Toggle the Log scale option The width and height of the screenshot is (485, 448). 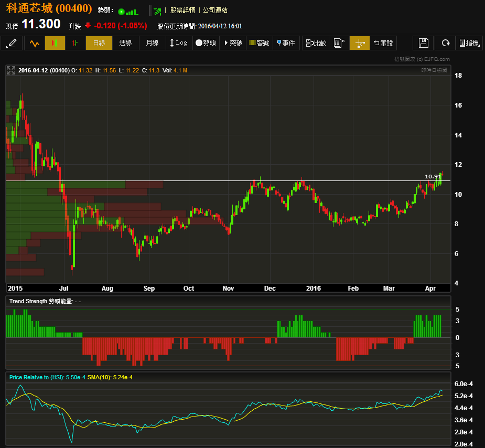(x=179, y=43)
